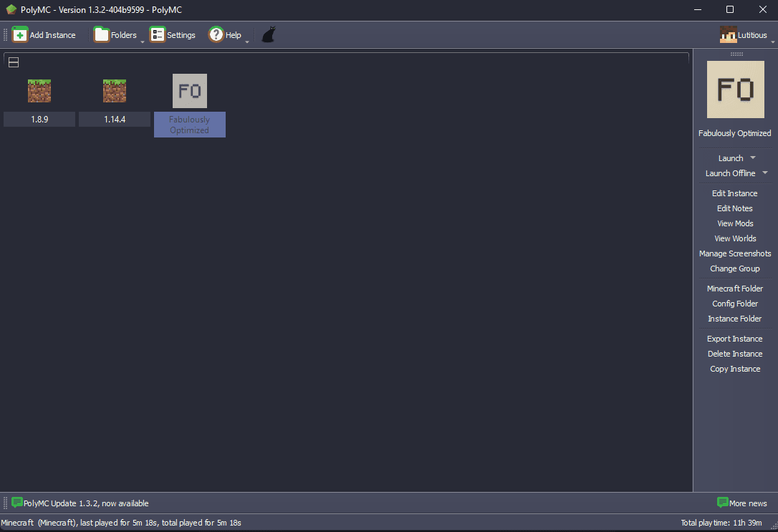Image resolution: width=778 pixels, height=532 pixels.
Task: Select the 1.8.9 grass block instance icon
Action: [x=39, y=91]
